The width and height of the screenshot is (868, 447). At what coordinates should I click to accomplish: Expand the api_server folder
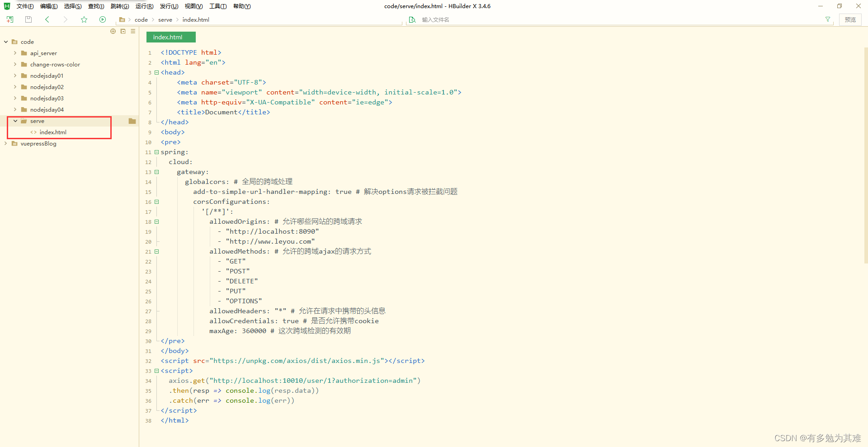point(15,53)
